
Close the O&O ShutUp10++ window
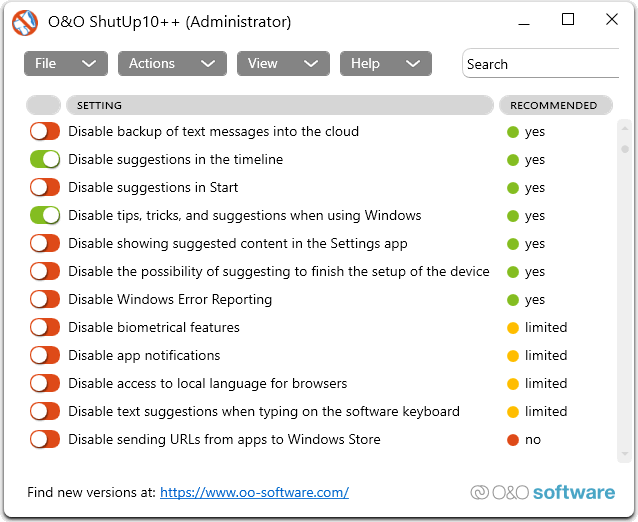pyautogui.click(x=612, y=20)
